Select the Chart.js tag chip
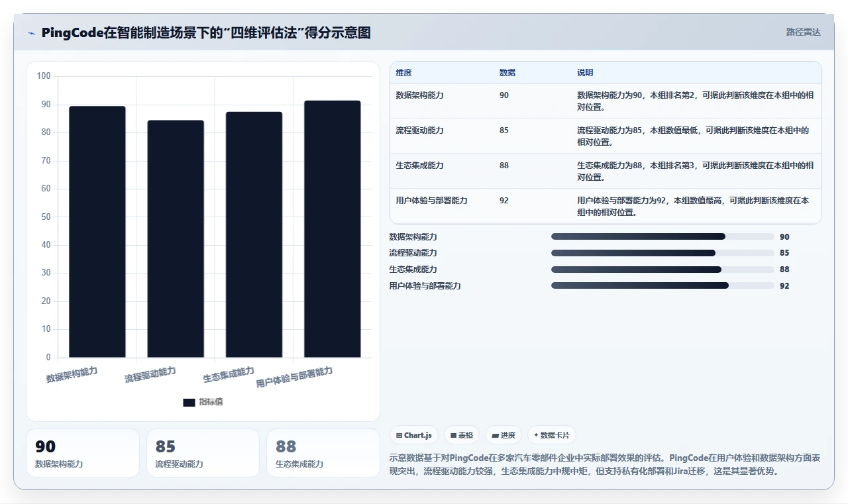The width and height of the screenshot is (848, 504). pos(413,435)
